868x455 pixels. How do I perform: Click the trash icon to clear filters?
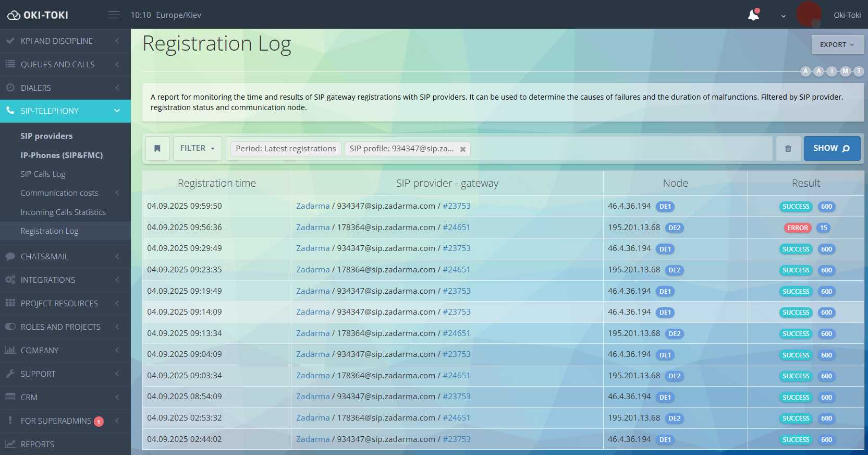point(788,149)
